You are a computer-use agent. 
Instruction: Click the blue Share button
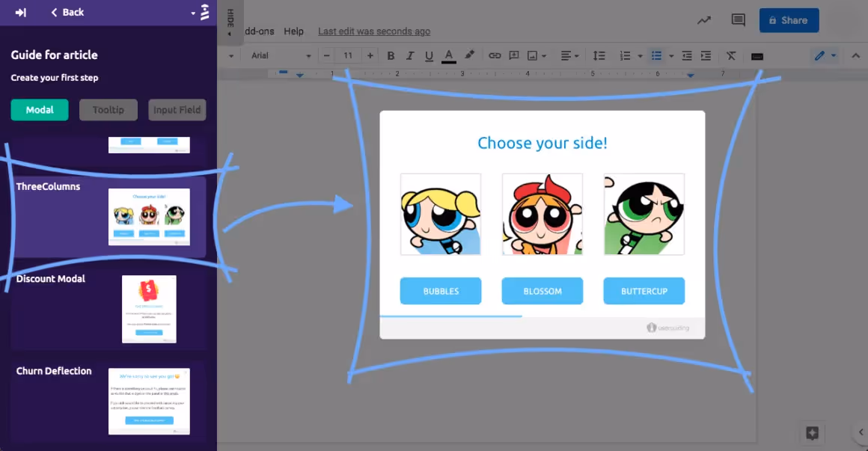[x=789, y=20]
